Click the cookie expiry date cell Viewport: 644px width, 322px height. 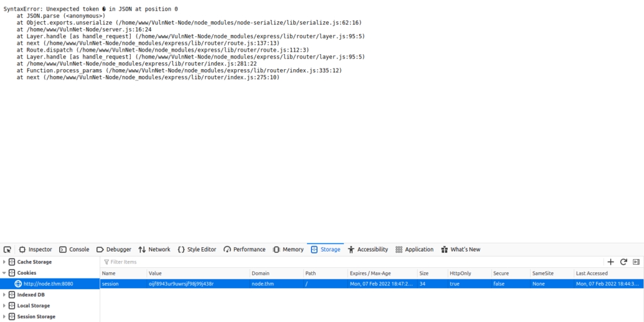click(x=382, y=284)
